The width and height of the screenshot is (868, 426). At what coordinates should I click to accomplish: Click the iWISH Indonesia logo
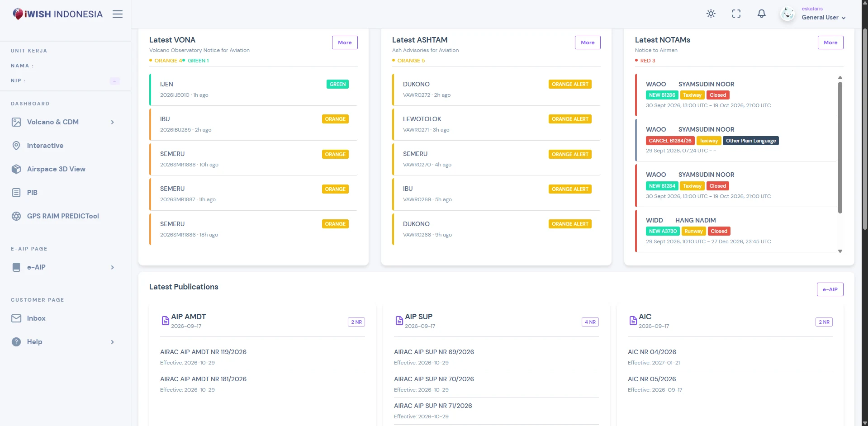57,14
